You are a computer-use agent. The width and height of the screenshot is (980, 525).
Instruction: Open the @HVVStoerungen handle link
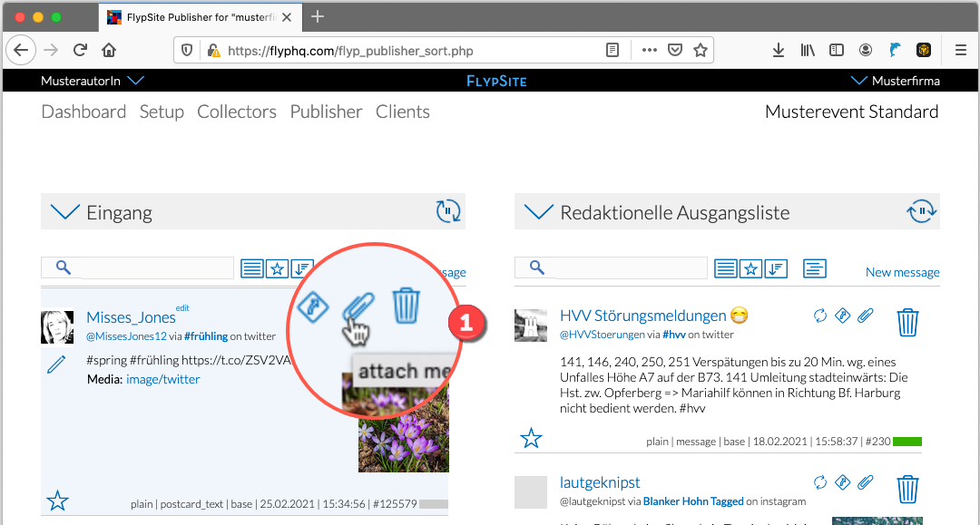pos(602,334)
